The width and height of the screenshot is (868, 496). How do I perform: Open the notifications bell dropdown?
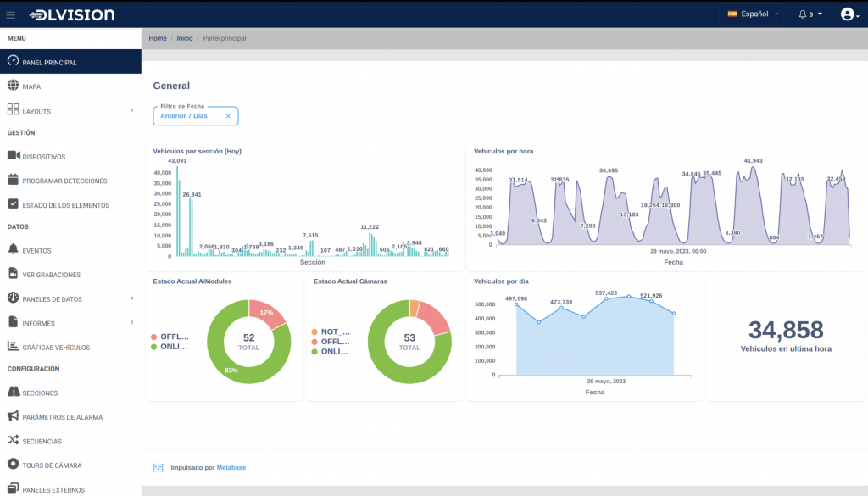tap(810, 14)
